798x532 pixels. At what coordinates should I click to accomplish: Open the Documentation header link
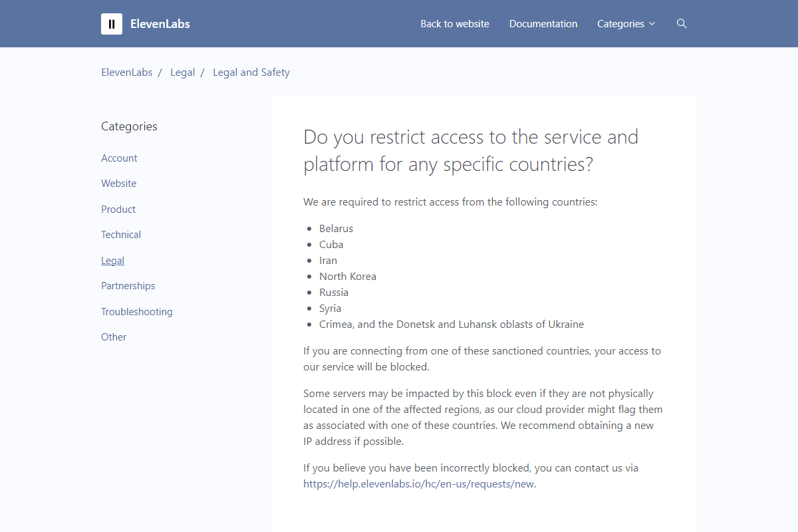pyautogui.click(x=543, y=24)
